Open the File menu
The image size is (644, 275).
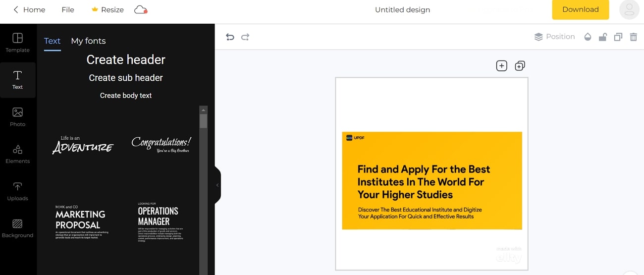click(68, 9)
